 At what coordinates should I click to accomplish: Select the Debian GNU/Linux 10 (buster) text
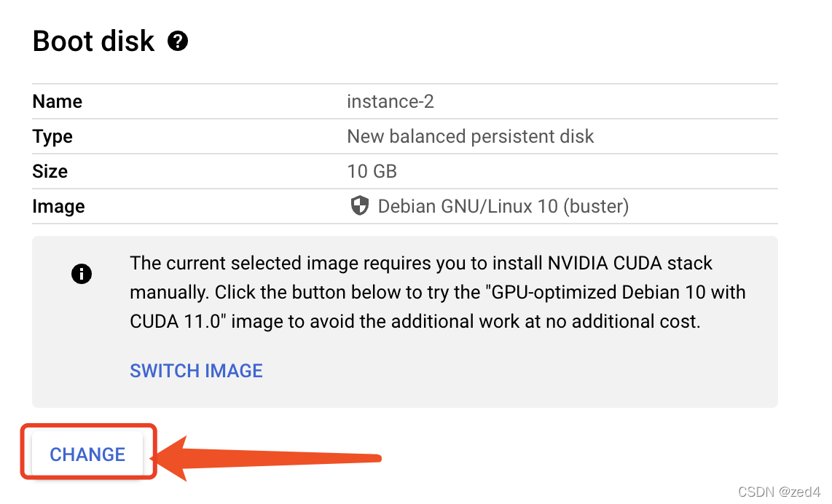coord(503,206)
